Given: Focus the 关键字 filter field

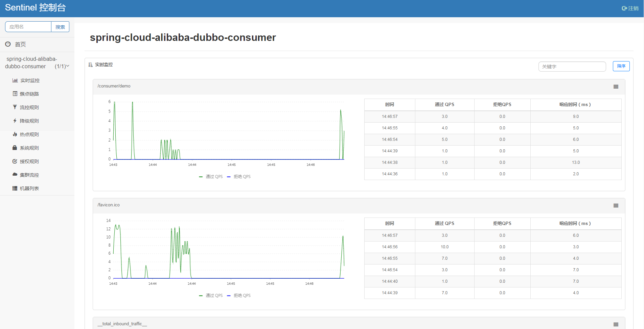Looking at the screenshot, I should [572, 67].
